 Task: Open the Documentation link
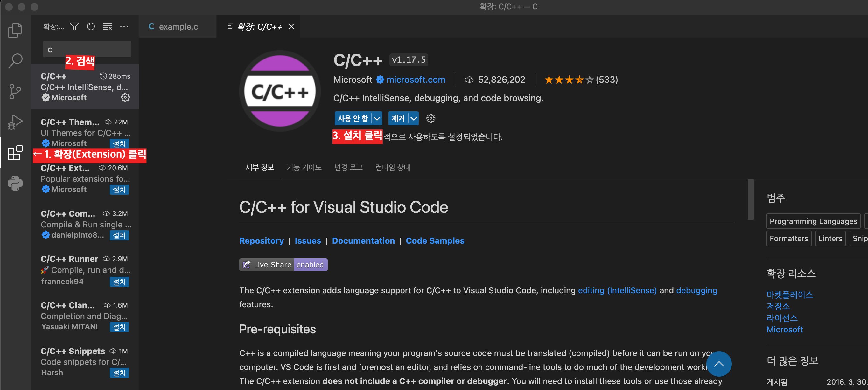363,241
